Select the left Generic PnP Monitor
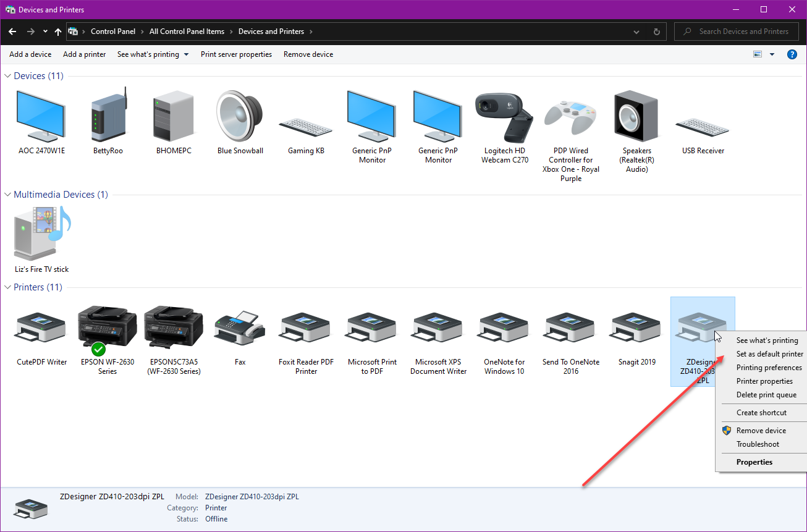 (372, 127)
